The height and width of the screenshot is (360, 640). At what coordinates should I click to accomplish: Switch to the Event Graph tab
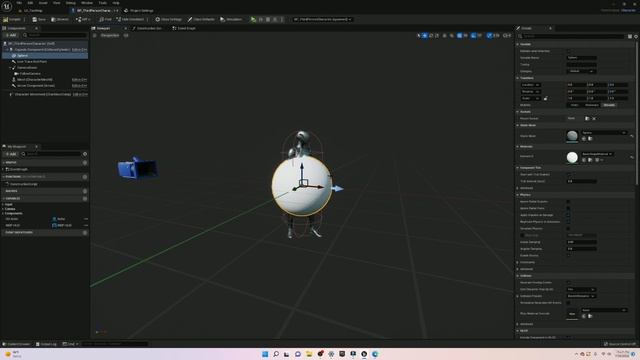pyautogui.click(x=184, y=28)
